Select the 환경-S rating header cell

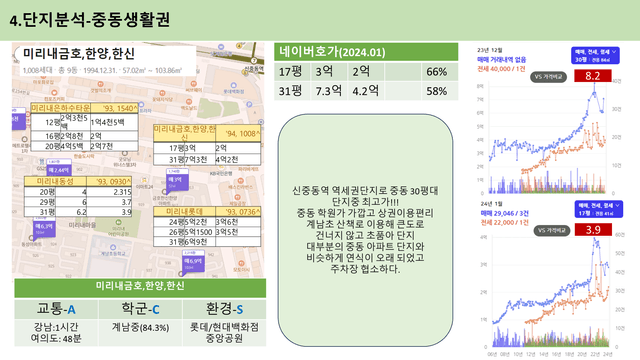pos(224,309)
